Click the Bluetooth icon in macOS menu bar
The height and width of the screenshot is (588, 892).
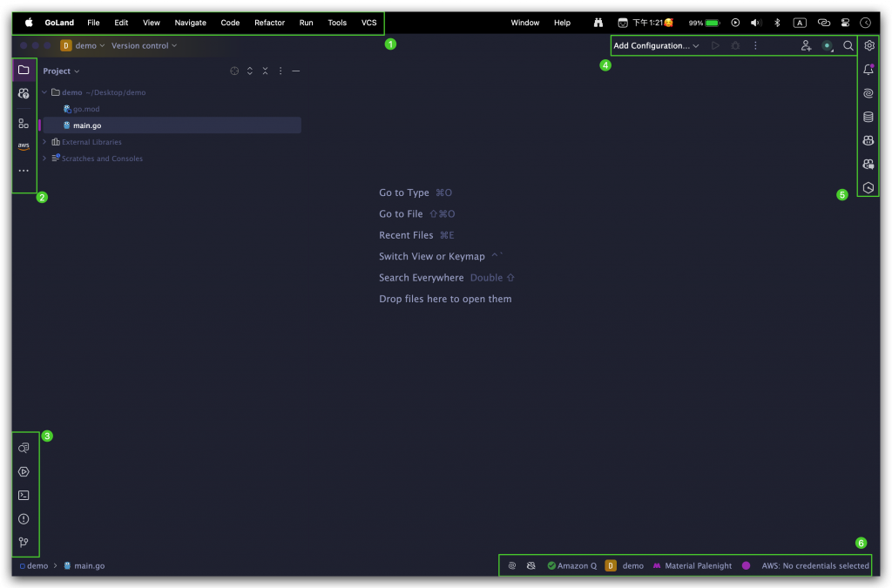(x=777, y=23)
